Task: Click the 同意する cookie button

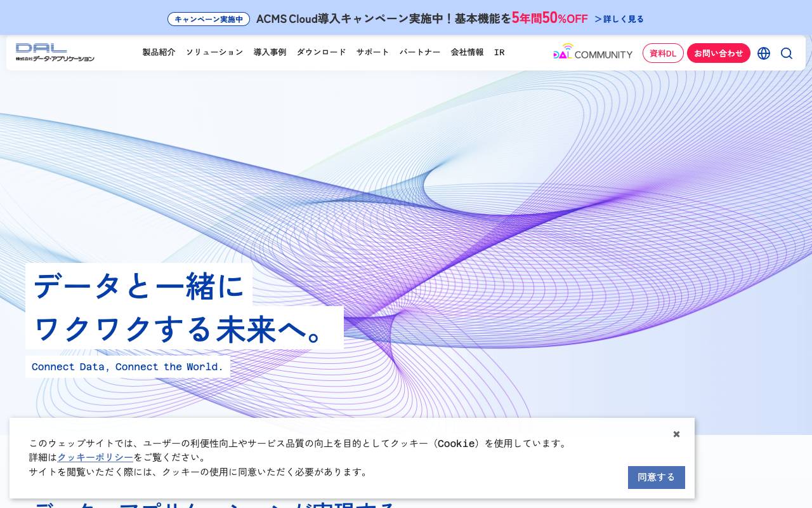Action: point(657,478)
